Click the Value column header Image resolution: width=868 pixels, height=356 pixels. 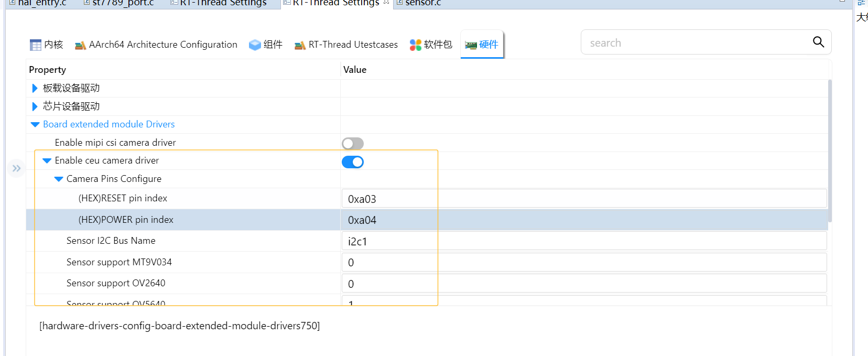[x=355, y=70]
